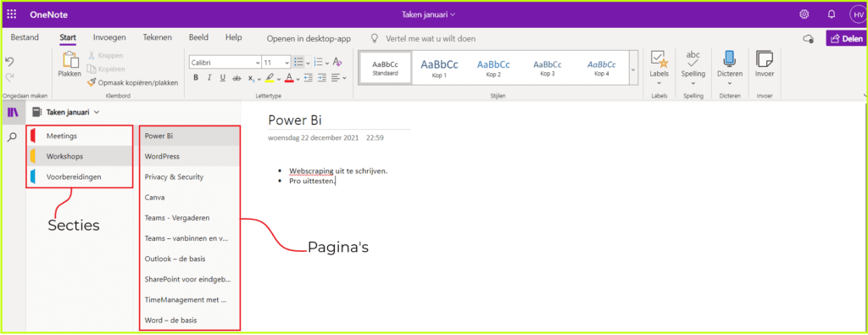Click the Invoer note icon

765,59
